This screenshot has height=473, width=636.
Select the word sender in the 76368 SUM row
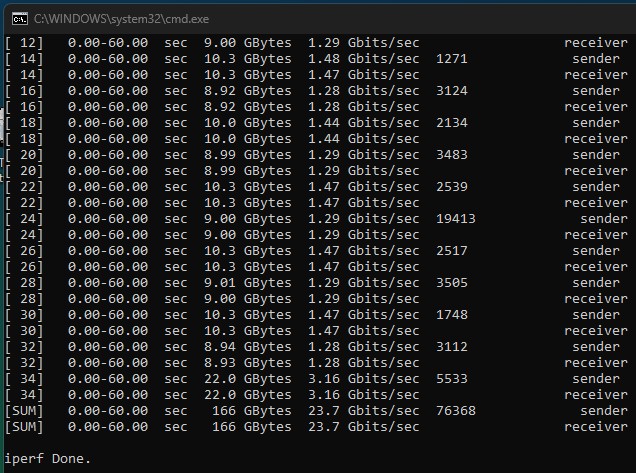604,411
